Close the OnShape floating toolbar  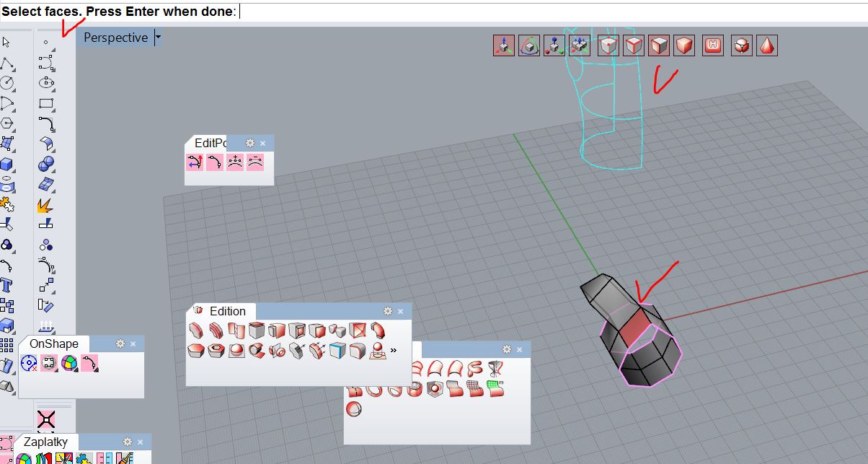tap(133, 344)
